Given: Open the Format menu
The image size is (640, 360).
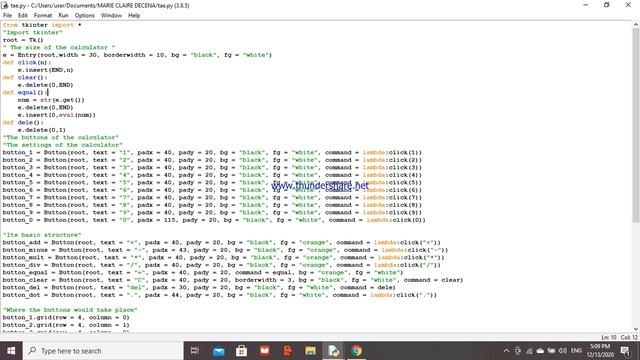Looking at the screenshot, I should tap(43, 16).
